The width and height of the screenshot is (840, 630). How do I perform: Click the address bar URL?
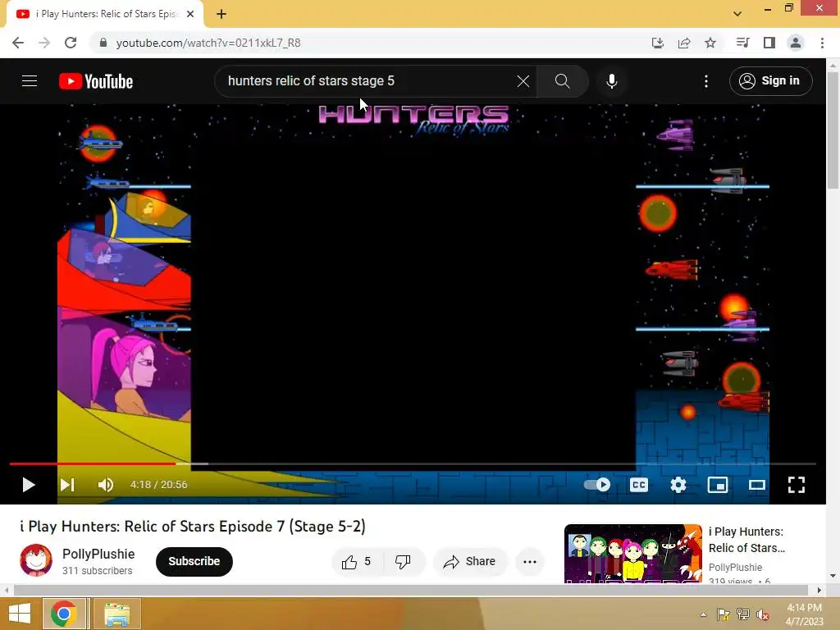pos(208,43)
